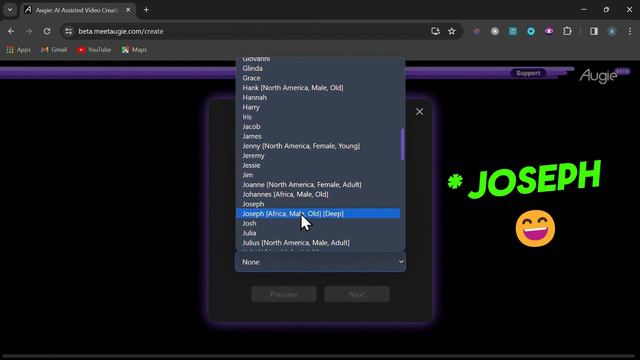
Task: Click the Augie logo
Action: pyautogui.click(x=598, y=76)
